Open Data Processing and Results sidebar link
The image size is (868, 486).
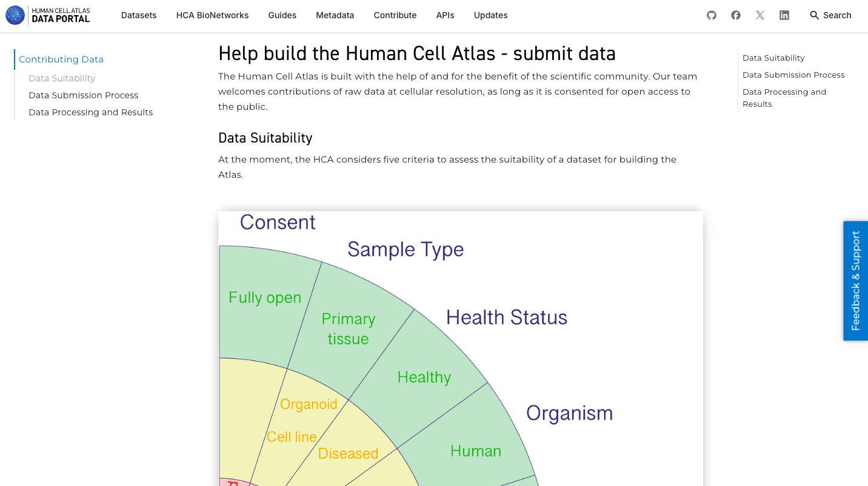[x=91, y=112]
